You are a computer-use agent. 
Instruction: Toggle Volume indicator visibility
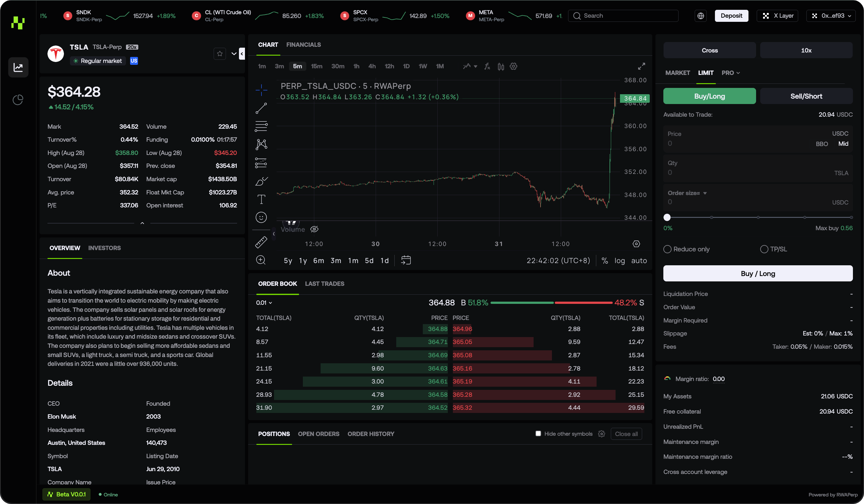pos(314,230)
